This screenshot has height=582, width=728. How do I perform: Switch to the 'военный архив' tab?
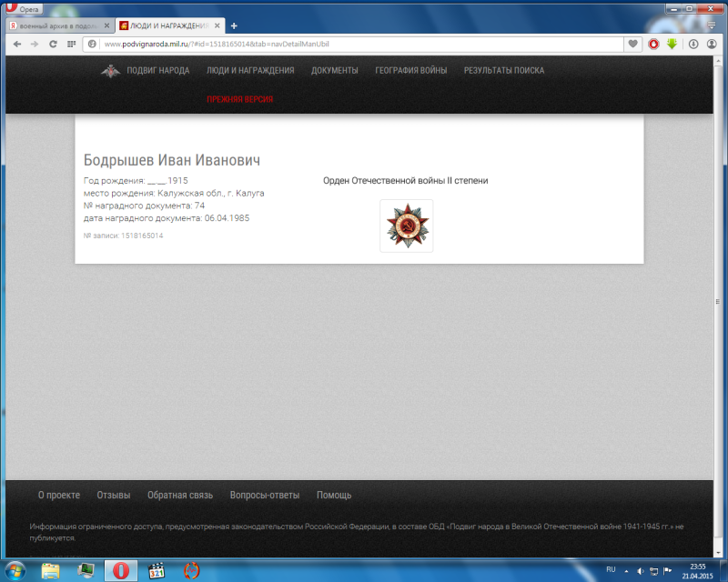point(58,25)
